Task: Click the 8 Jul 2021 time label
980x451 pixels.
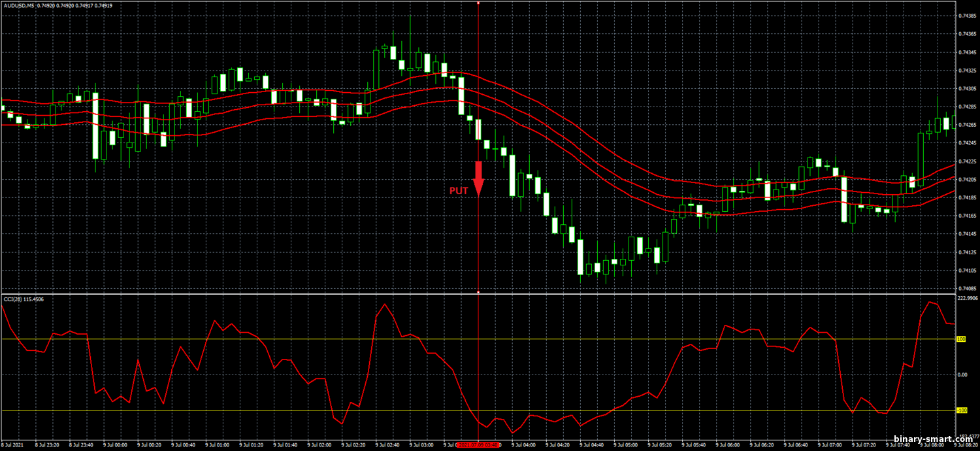Action: (x=13, y=444)
